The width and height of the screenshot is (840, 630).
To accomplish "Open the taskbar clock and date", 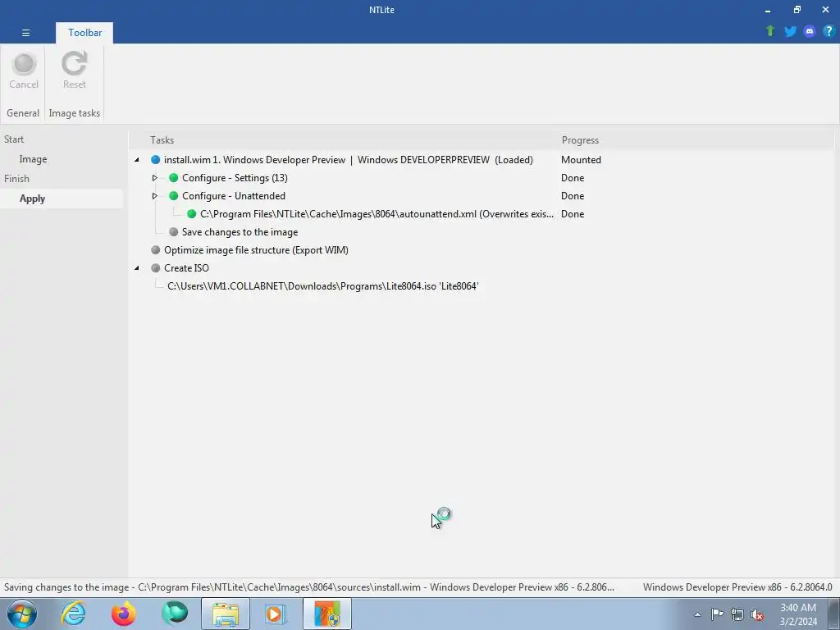I will (x=798, y=614).
